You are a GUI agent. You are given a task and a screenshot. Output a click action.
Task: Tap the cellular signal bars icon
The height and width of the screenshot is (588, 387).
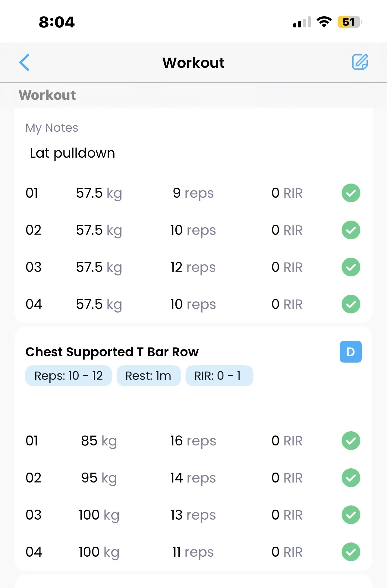tap(301, 22)
